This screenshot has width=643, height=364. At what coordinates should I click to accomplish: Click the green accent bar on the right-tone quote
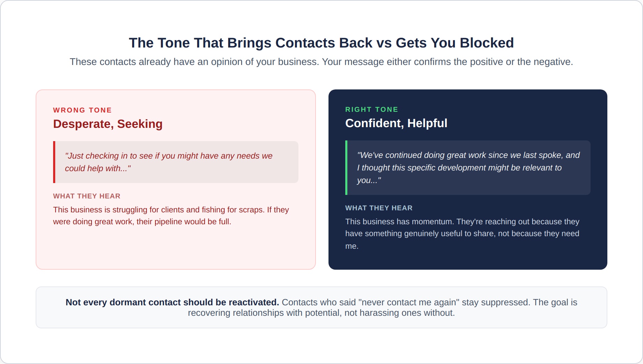pyautogui.click(x=346, y=168)
